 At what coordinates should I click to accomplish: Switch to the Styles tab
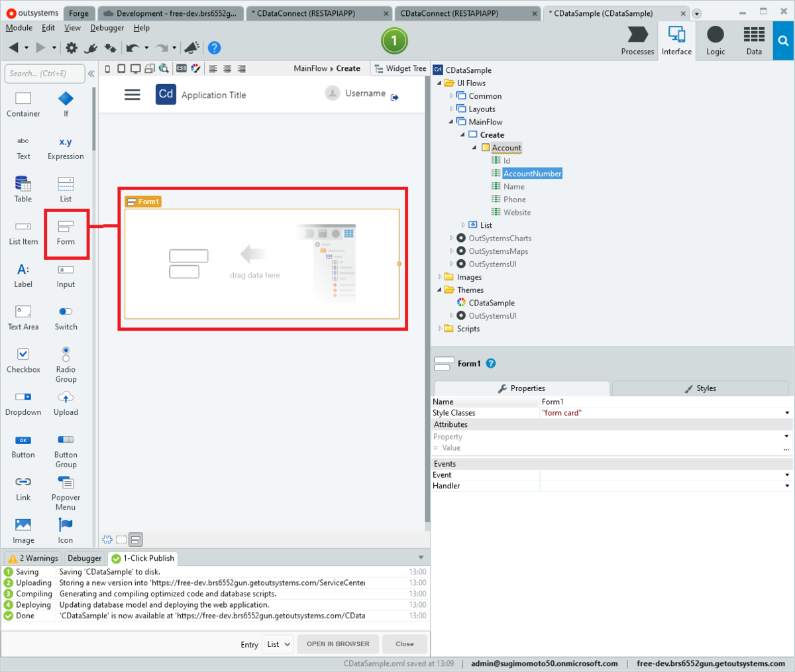(x=700, y=388)
